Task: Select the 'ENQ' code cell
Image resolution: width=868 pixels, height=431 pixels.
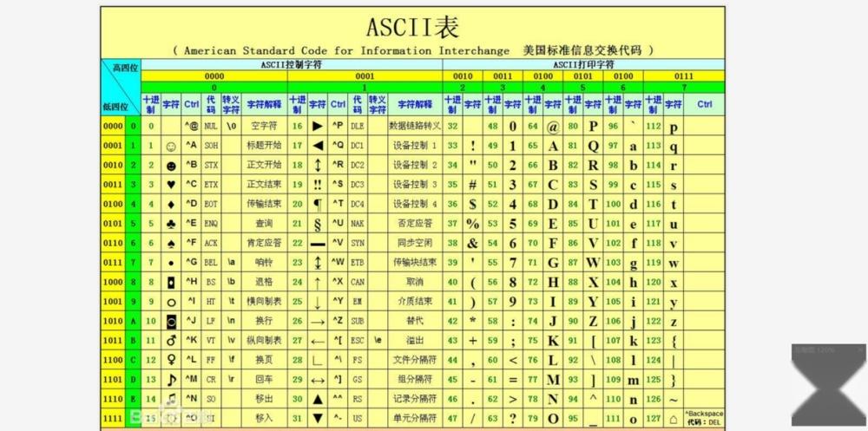Action: click(x=211, y=224)
